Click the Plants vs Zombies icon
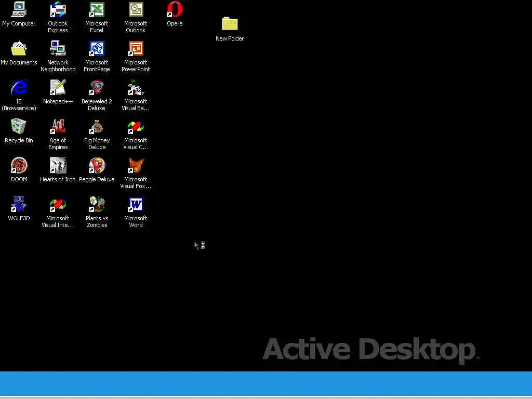The height and width of the screenshot is (399, 532). coord(97,204)
